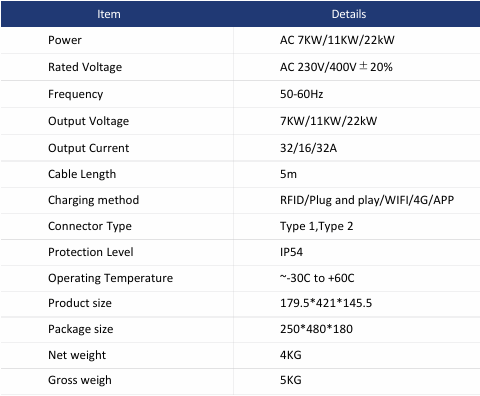This screenshot has width=480, height=396.
Task: Click the RFID/Plug and play charging value
Action: tap(367, 200)
